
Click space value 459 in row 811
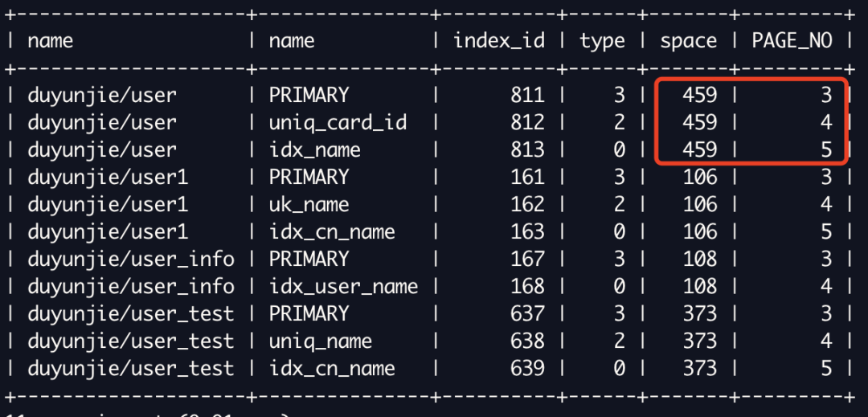point(700,95)
